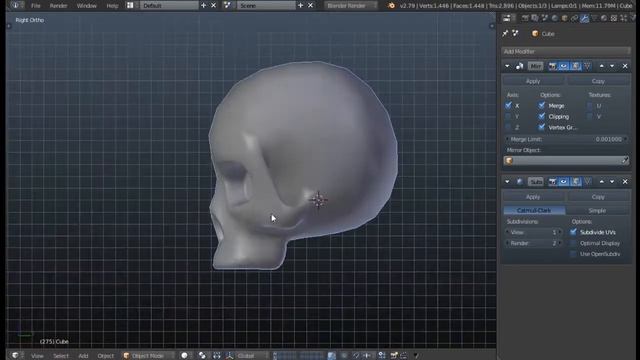Adjust the View subdivisions field
This screenshot has width=640, height=360.
533,232
